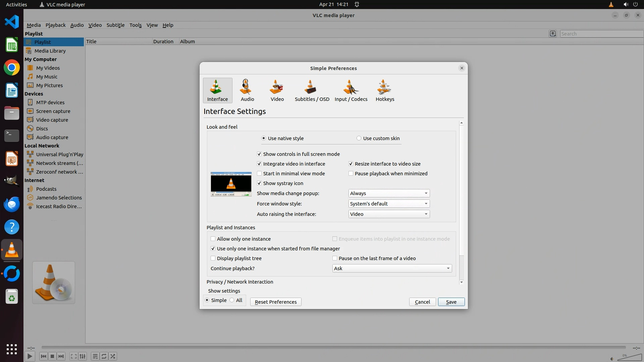Expand Show media change popup dropdown
Screen dimensions: 644x362
click(389, 193)
